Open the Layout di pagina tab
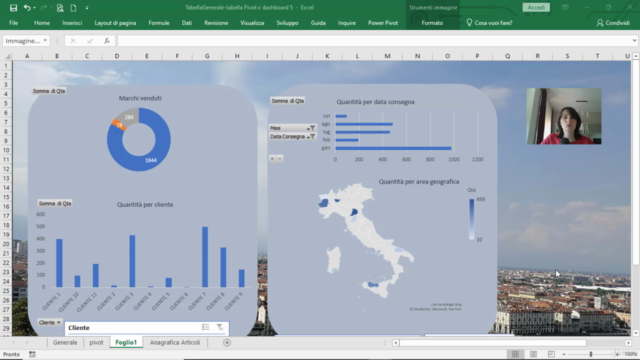 tap(115, 23)
